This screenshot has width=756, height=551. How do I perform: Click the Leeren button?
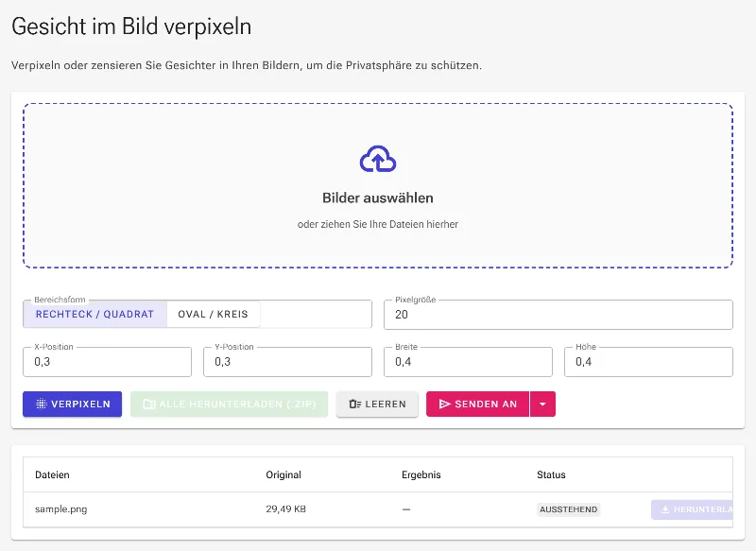[x=377, y=404]
